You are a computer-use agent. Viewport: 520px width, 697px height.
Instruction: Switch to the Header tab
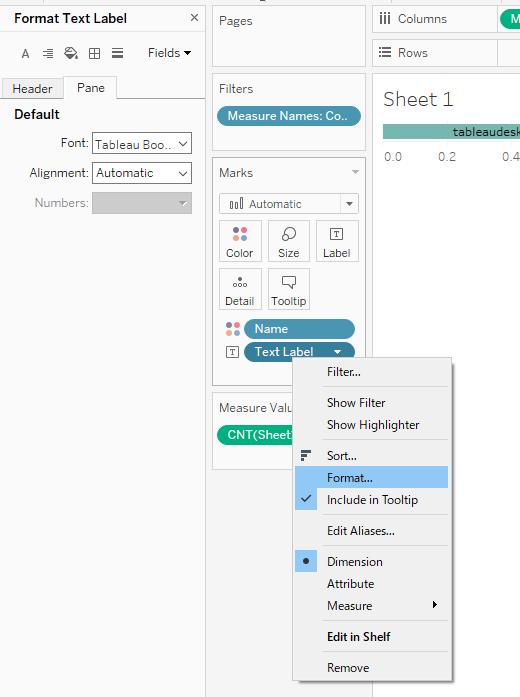click(x=32, y=88)
